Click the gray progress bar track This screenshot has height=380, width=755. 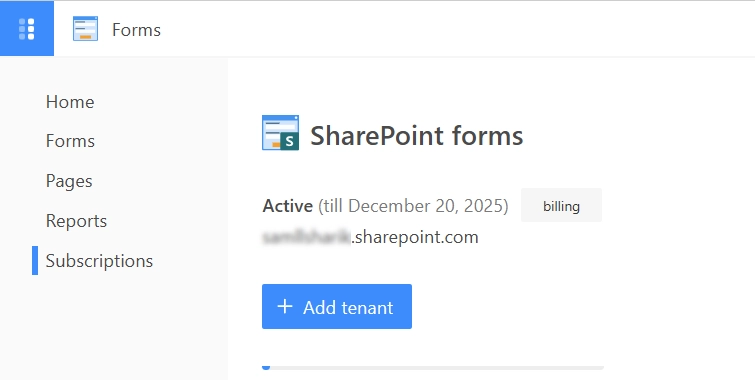coord(433,367)
